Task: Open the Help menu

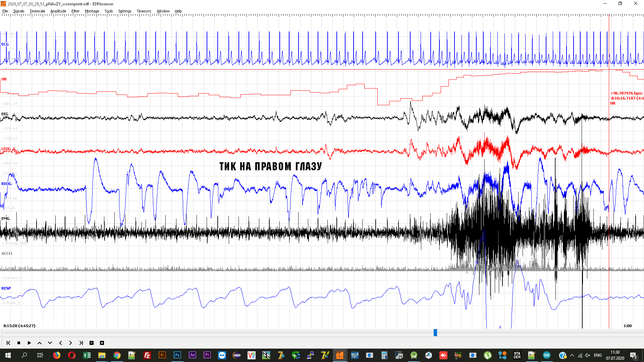Action: click(x=178, y=11)
